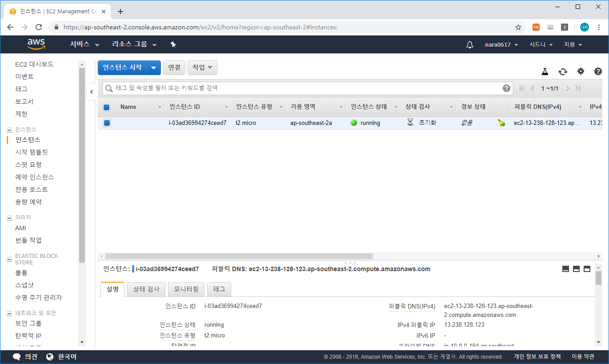This screenshot has width=609, height=364.
Task: Go to first page of results
Action: [522, 88]
